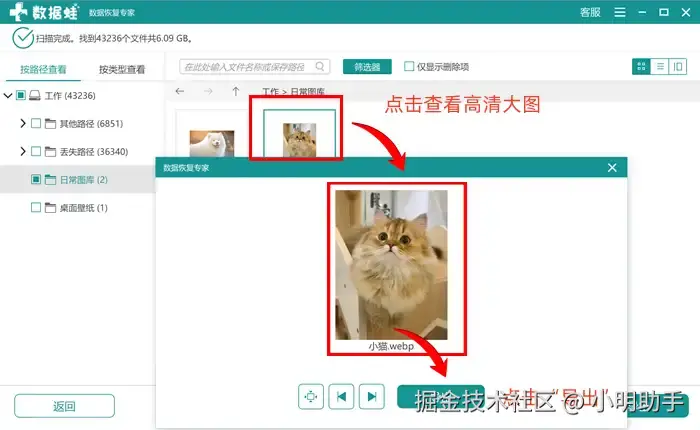This screenshot has width=700, height=430.
Task: Click the 其他路径 folder icon
Action: [50, 123]
